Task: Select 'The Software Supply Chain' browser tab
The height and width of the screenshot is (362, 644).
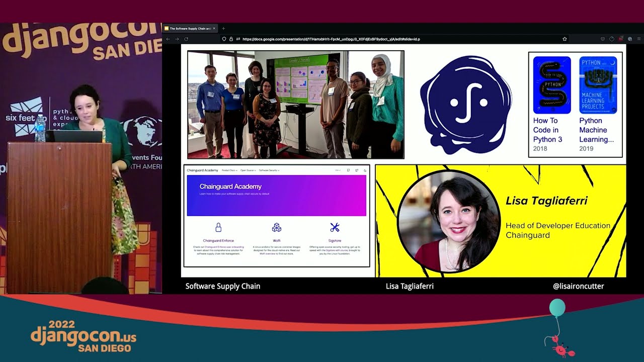Action: click(x=190, y=28)
